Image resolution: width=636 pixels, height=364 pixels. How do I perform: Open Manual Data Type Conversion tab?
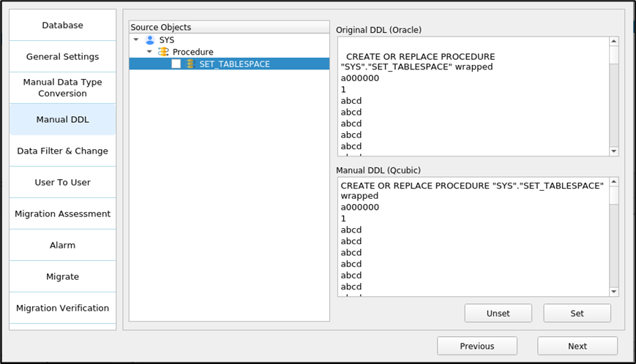point(62,88)
